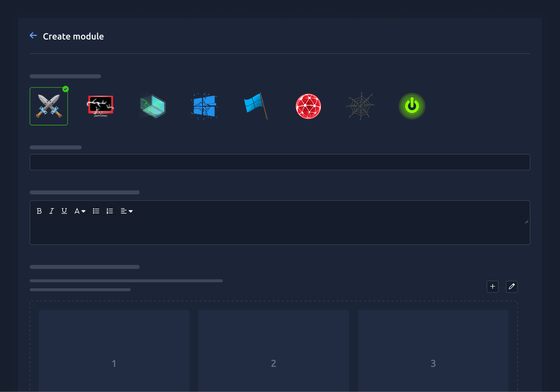Select section card number 2
This screenshot has height=392, width=560.
pos(274,351)
